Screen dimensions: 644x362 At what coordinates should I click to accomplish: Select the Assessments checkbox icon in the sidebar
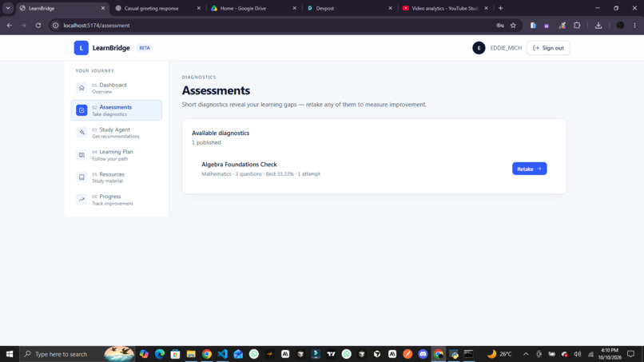[x=81, y=110]
